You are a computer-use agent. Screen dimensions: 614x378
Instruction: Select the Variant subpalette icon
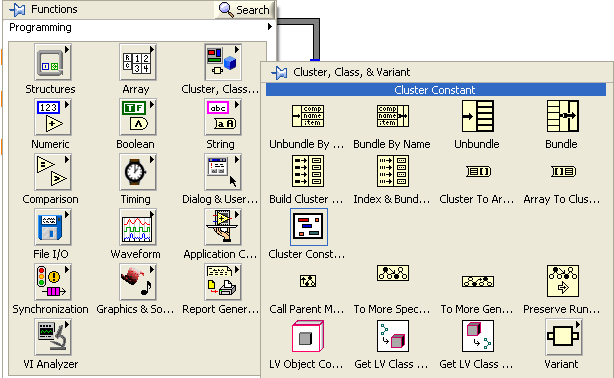click(563, 336)
